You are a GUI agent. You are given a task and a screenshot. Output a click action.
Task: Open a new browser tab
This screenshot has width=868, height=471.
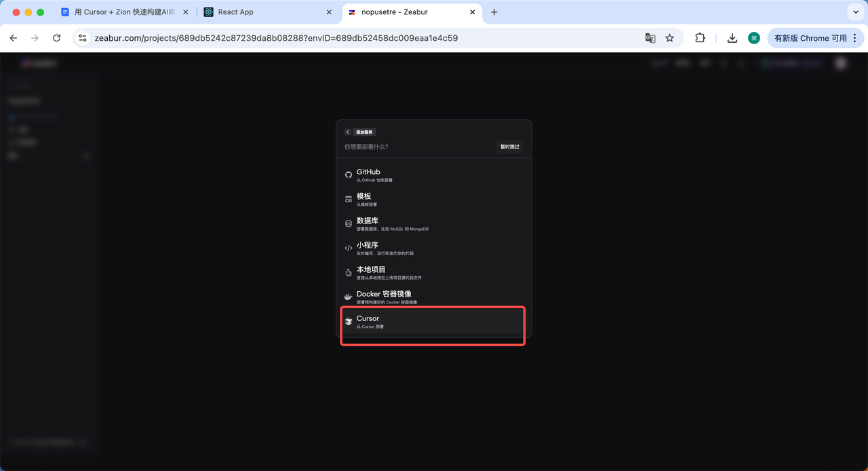click(494, 12)
